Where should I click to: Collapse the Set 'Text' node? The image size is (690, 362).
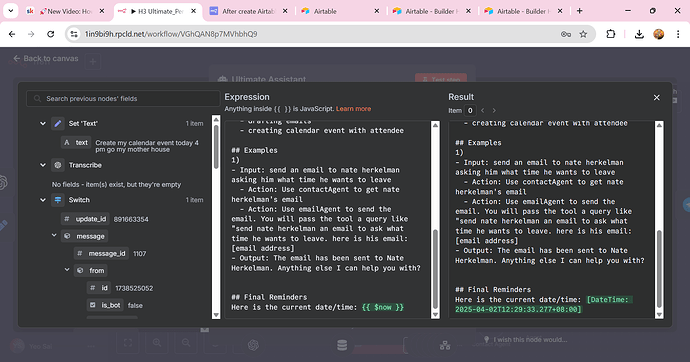(43, 124)
